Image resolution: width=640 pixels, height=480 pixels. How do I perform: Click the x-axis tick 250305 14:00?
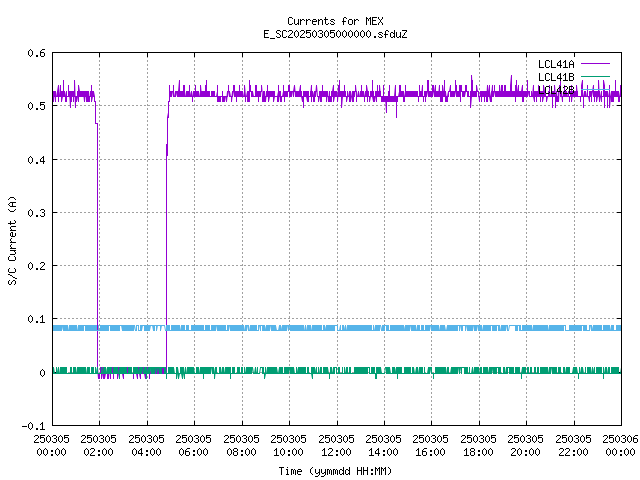pyautogui.click(x=384, y=445)
